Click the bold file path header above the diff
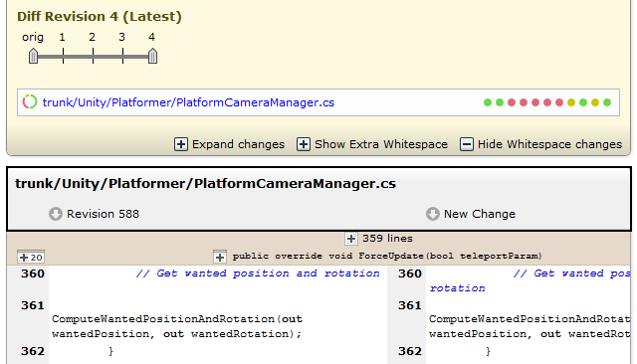This screenshot has width=637, height=364. [206, 184]
